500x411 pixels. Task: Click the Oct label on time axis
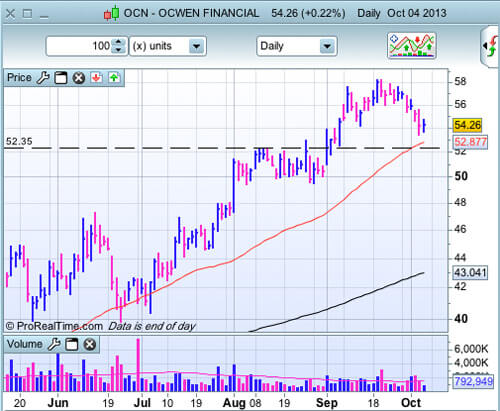[x=411, y=403]
